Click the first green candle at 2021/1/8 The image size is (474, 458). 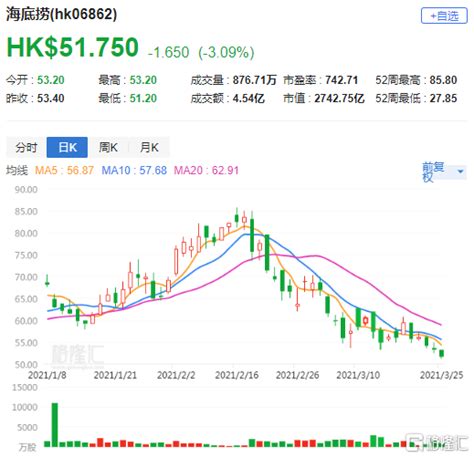click(x=47, y=282)
